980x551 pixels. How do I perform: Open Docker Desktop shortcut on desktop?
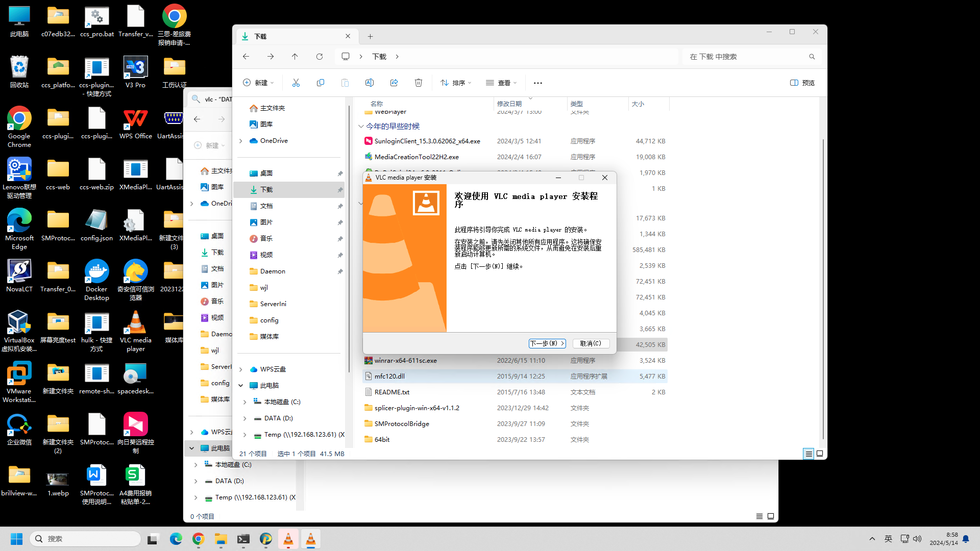[x=96, y=280]
